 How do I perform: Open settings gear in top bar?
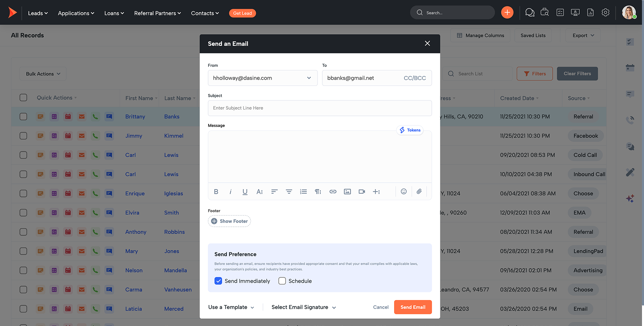click(x=606, y=13)
